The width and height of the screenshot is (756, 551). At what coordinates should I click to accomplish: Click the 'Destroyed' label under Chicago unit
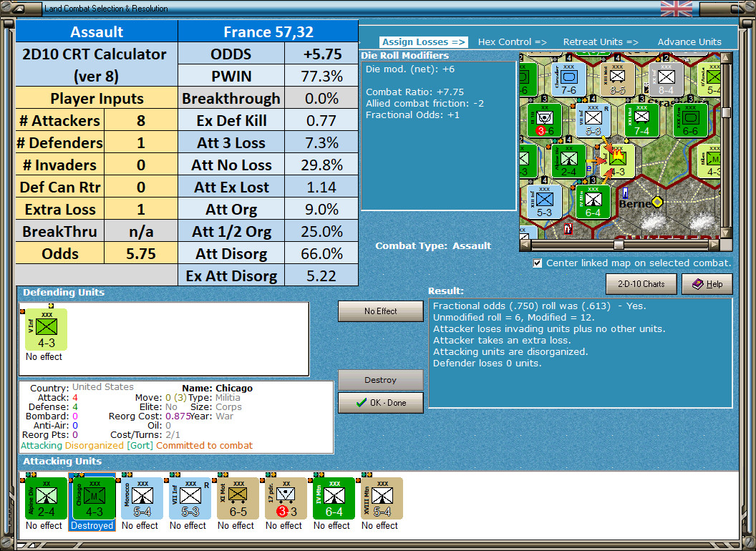[x=92, y=525]
